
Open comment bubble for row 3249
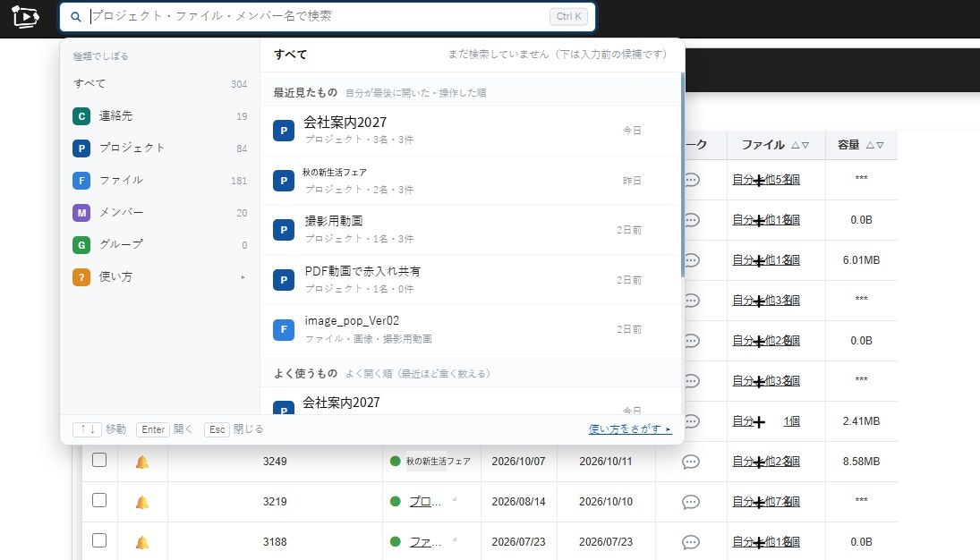[691, 462]
